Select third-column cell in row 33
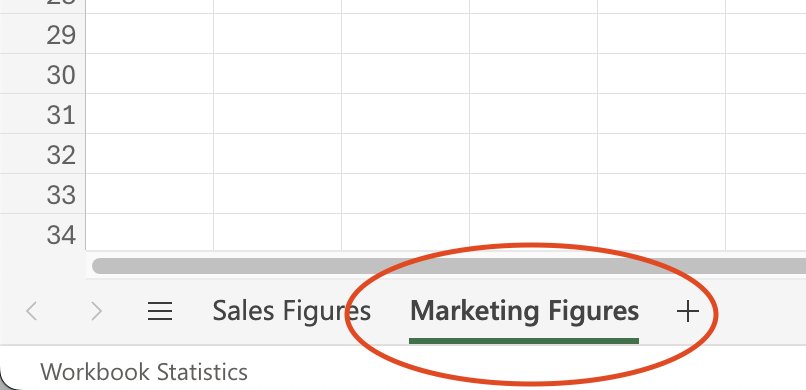Screen dimensions: 806x390 coord(406,194)
